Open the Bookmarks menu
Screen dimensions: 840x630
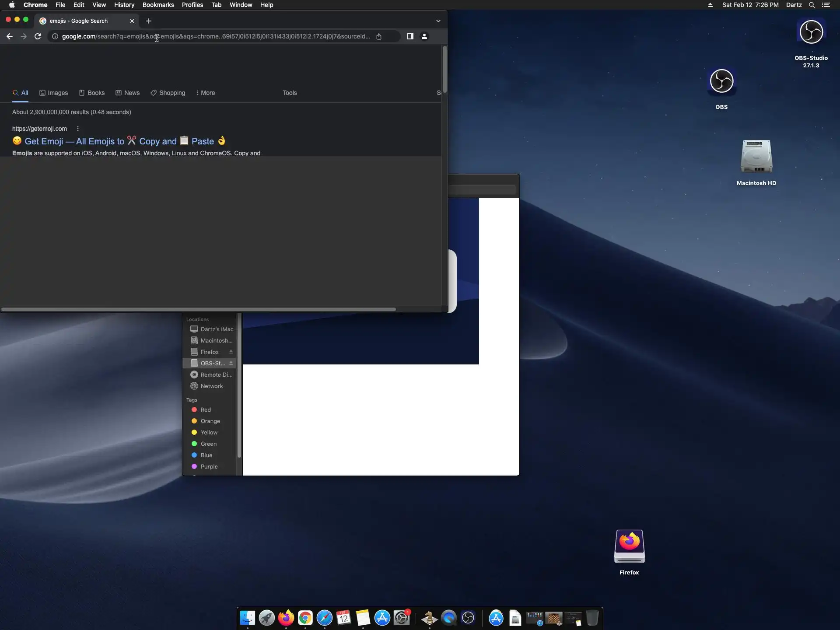click(158, 5)
